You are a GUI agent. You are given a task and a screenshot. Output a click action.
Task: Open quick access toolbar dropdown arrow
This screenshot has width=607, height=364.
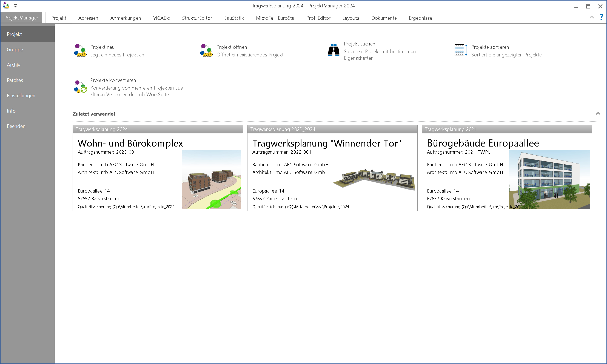click(16, 5)
